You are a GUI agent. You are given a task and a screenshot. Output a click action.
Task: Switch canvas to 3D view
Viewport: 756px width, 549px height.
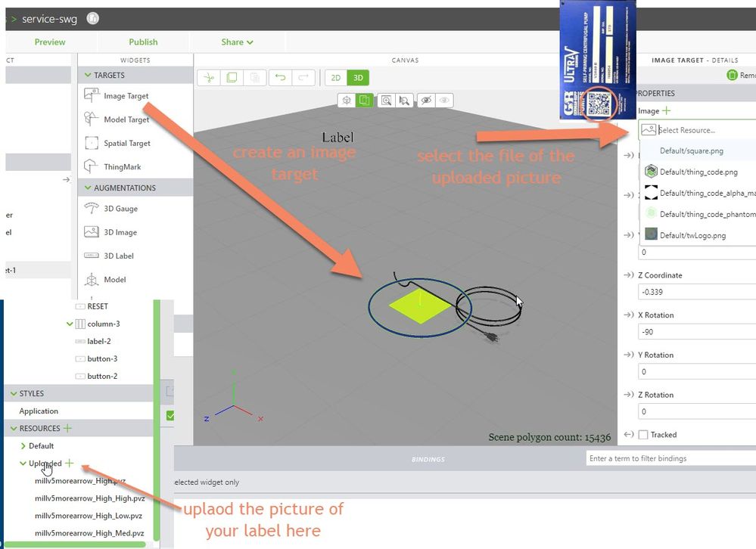pos(358,78)
